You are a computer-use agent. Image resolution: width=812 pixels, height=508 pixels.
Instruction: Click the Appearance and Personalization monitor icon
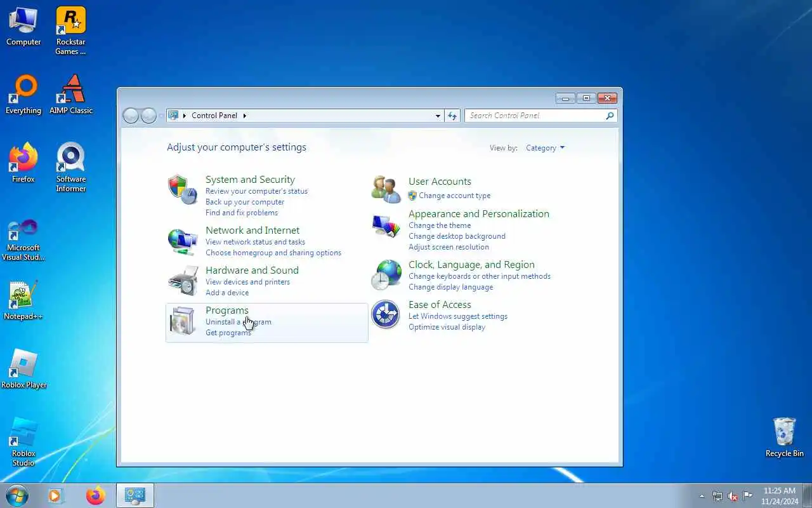pos(386,226)
